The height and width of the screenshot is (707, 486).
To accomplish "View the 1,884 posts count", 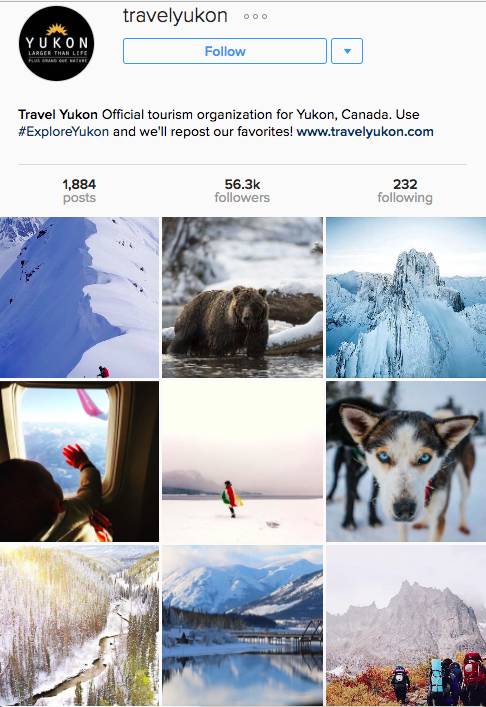I will pyautogui.click(x=79, y=191).
